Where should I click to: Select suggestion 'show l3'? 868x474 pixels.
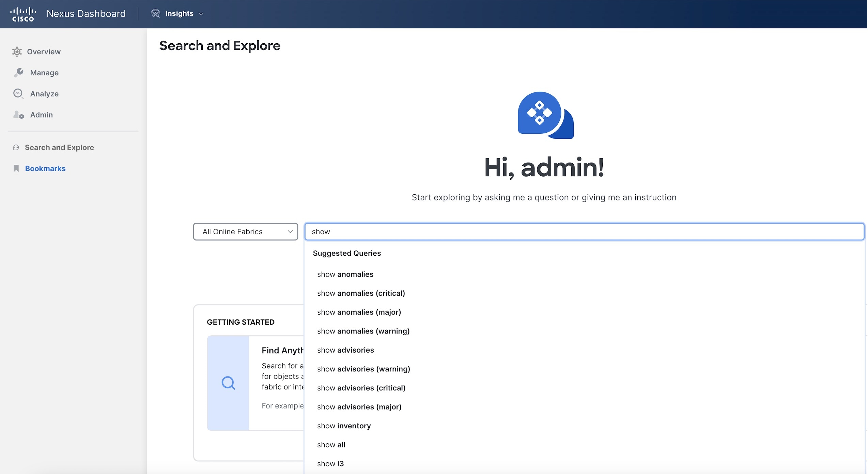tap(330, 463)
